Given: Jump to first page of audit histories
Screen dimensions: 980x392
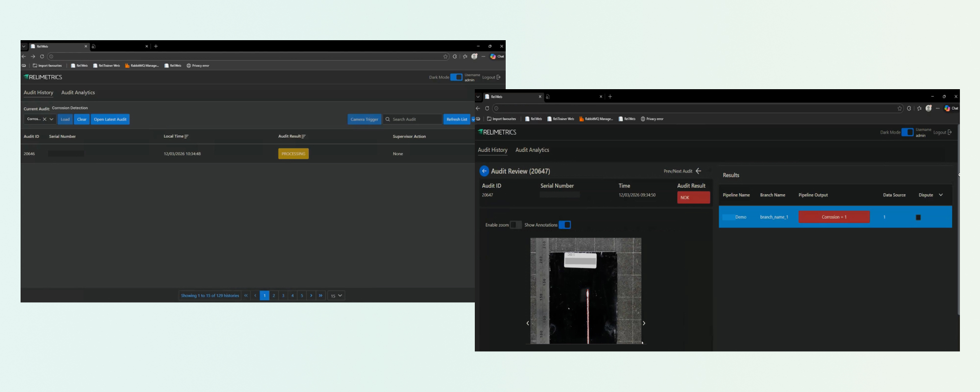Looking at the screenshot, I should (246, 295).
